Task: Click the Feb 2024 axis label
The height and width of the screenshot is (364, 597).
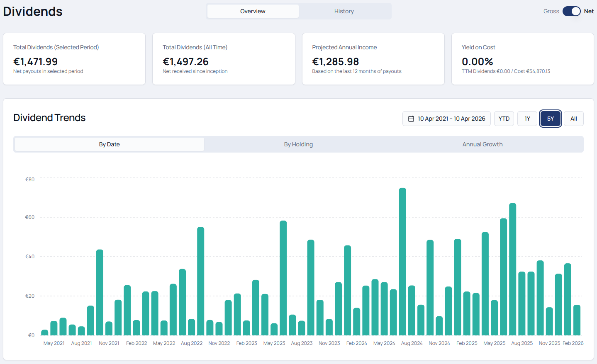Action: [x=357, y=343]
